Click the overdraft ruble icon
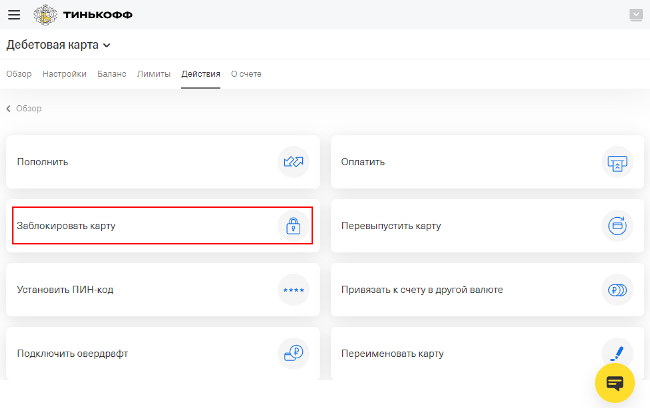 (293, 353)
